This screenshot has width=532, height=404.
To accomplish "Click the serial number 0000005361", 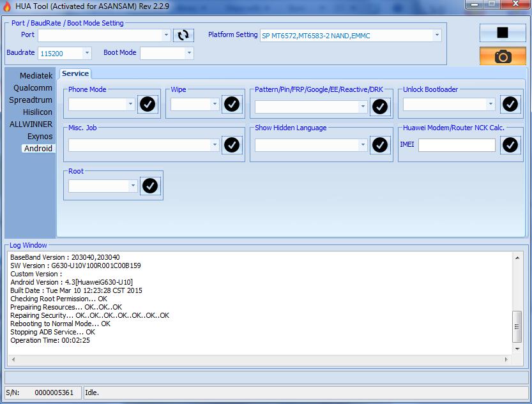I will click(54, 393).
